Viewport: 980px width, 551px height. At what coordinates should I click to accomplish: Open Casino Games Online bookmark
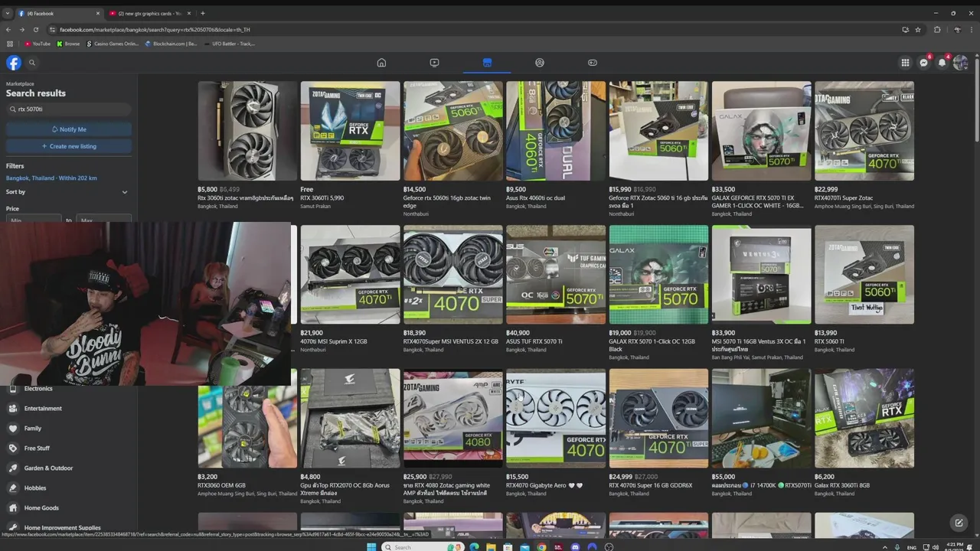click(x=113, y=44)
